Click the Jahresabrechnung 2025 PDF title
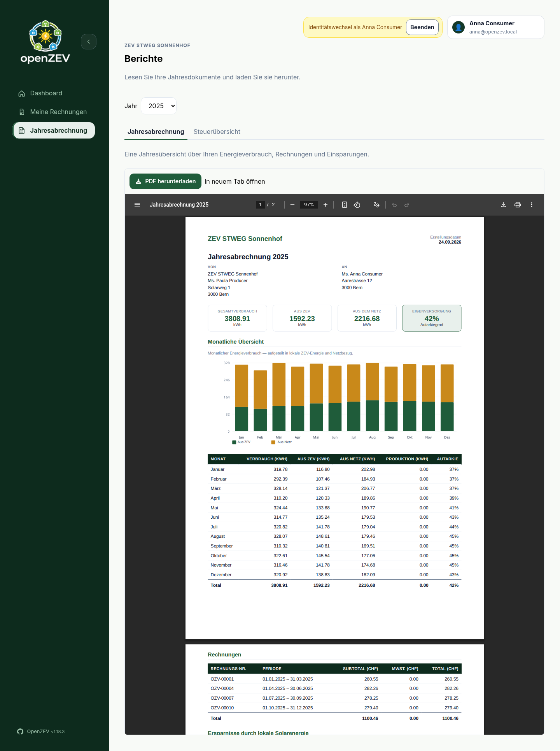 click(x=248, y=257)
